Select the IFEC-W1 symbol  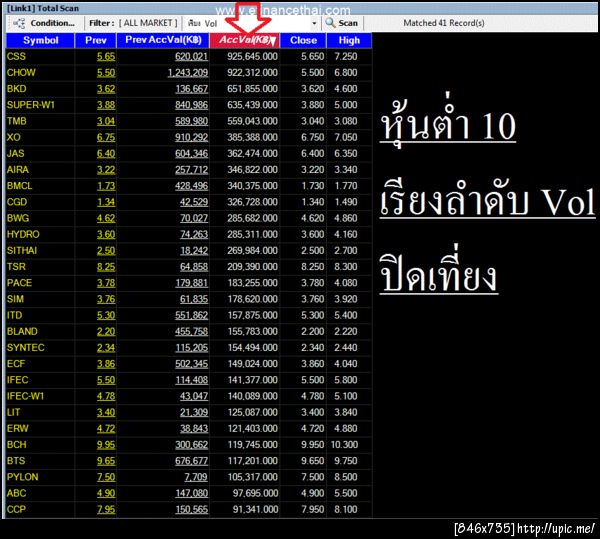26,396
